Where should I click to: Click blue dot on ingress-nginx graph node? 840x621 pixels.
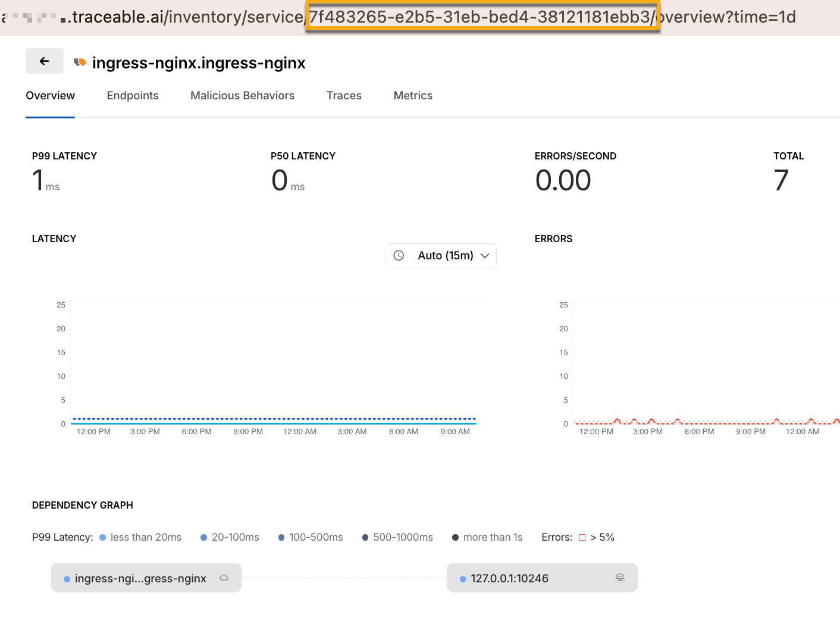67,579
